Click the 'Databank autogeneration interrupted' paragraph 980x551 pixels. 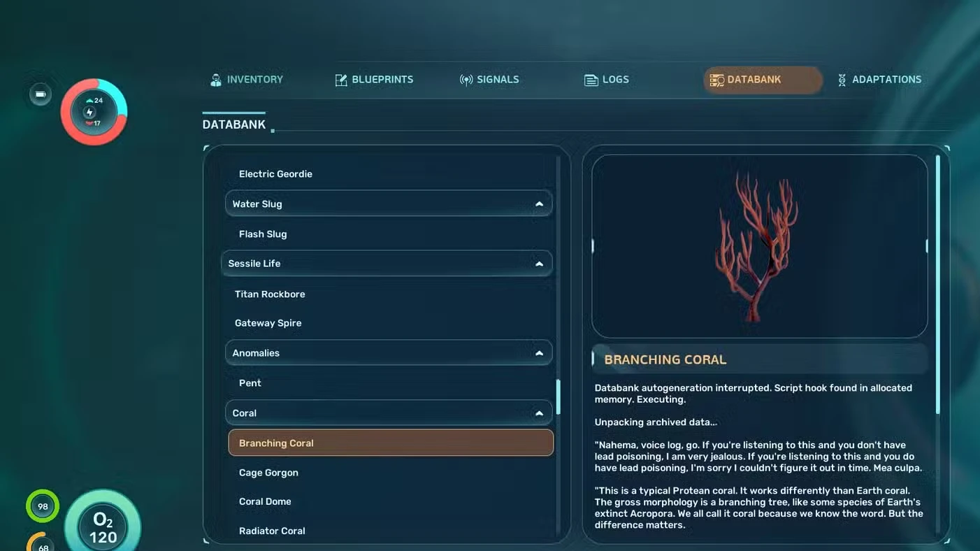click(x=754, y=394)
